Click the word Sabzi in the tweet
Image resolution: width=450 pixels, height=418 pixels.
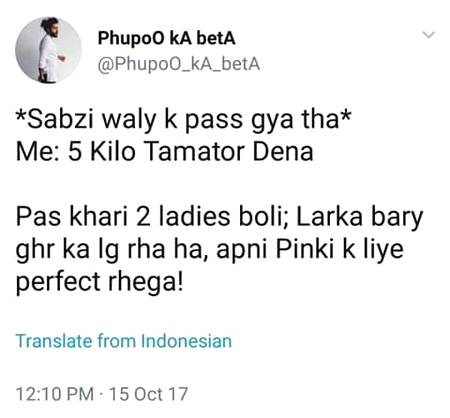(60, 119)
